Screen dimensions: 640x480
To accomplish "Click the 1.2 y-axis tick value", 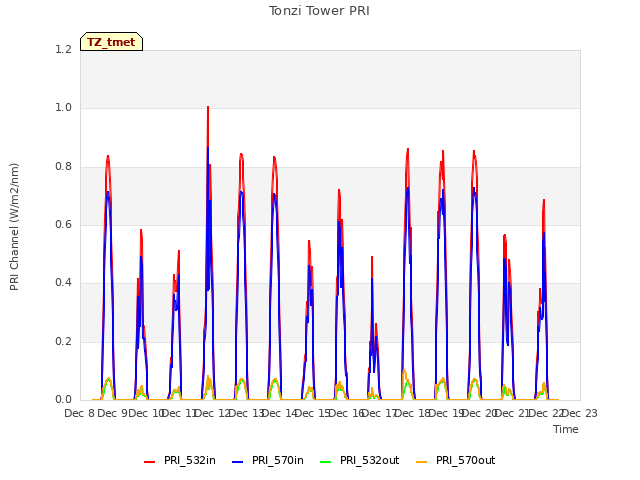I will 63,49.
